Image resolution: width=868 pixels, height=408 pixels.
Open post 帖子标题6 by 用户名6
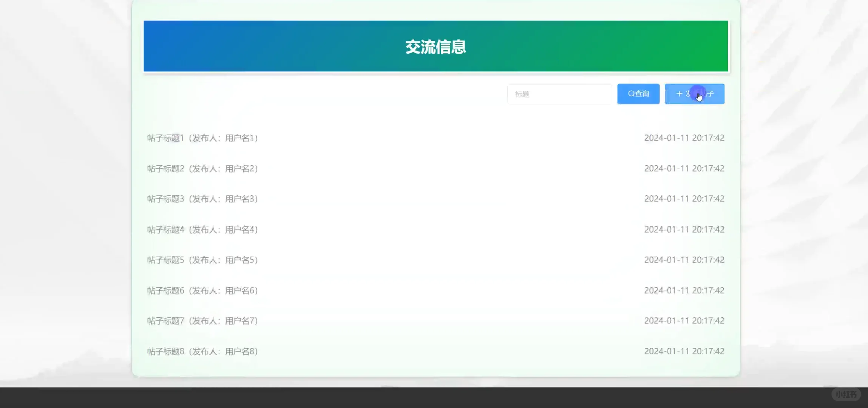coord(202,290)
